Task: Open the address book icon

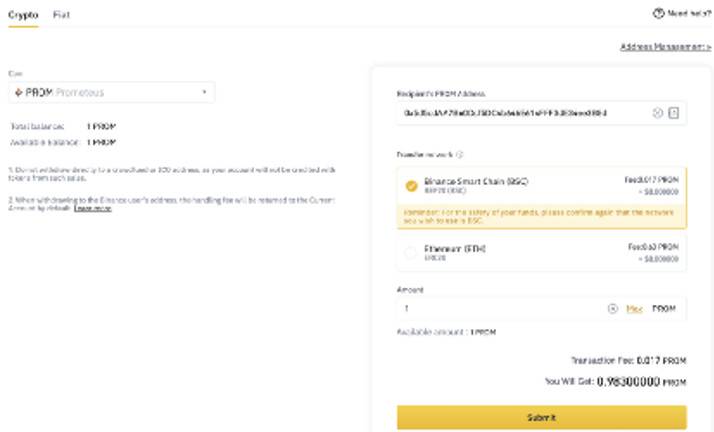Action: pos(673,113)
